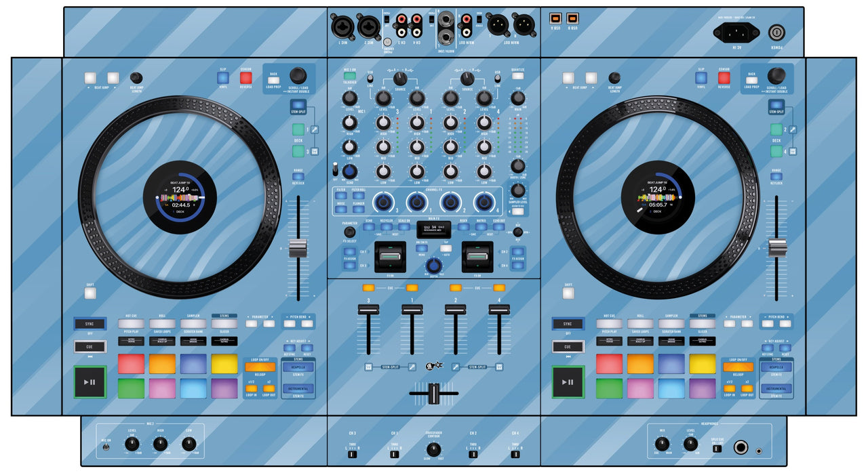Select Deck 2 green button
The width and height of the screenshot is (868, 473).
pyautogui.click(x=776, y=129)
